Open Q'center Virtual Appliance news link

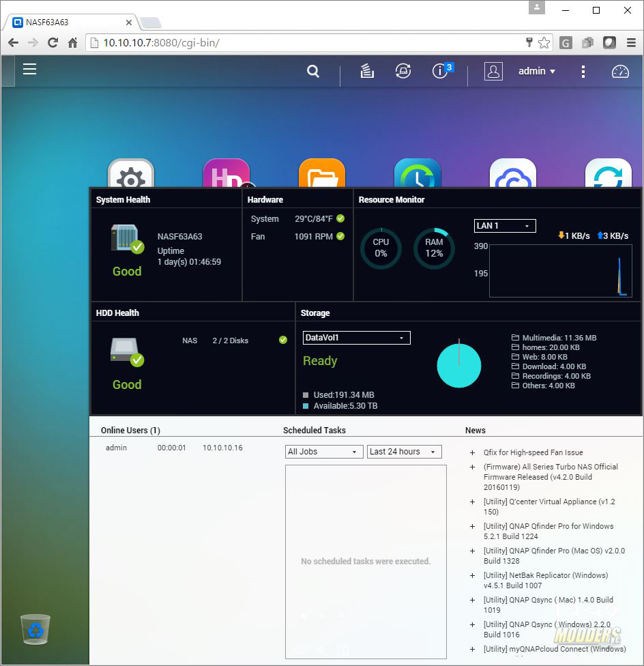pyautogui.click(x=549, y=506)
